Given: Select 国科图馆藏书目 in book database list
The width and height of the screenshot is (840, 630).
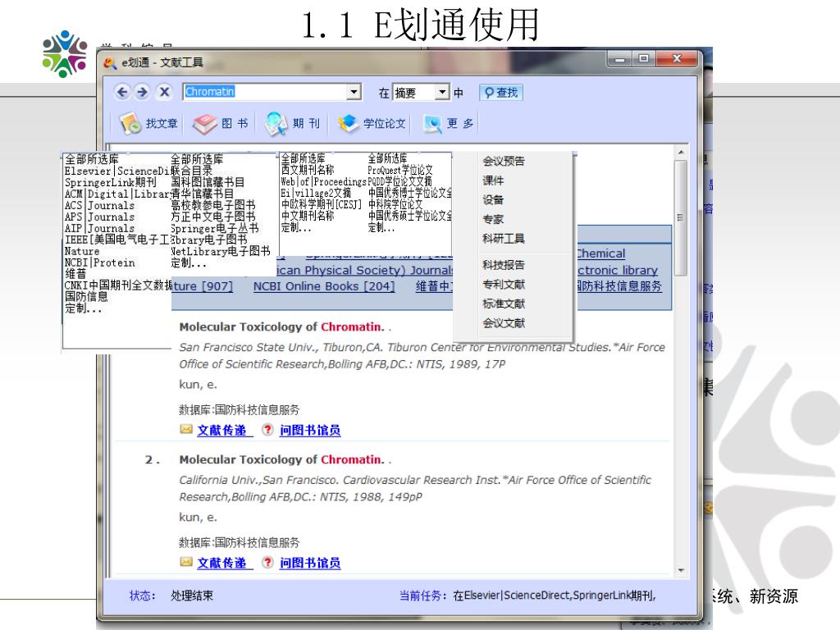Looking at the screenshot, I should point(208,182).
